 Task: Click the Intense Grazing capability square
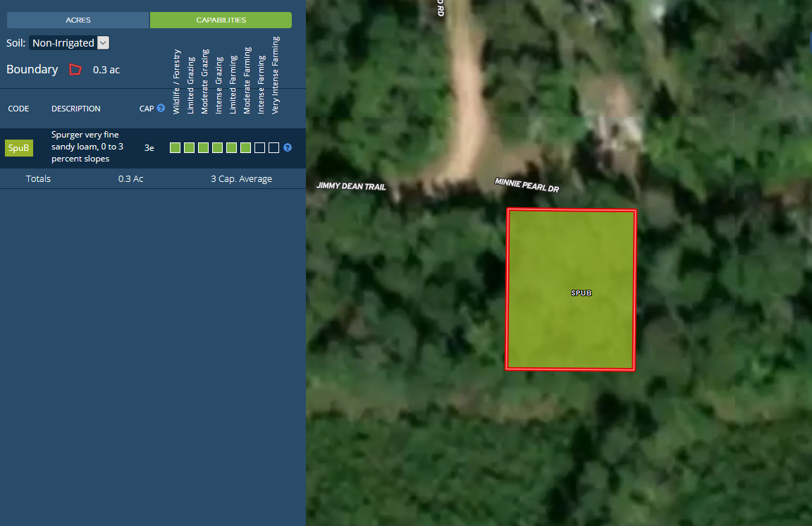point(217,148)
